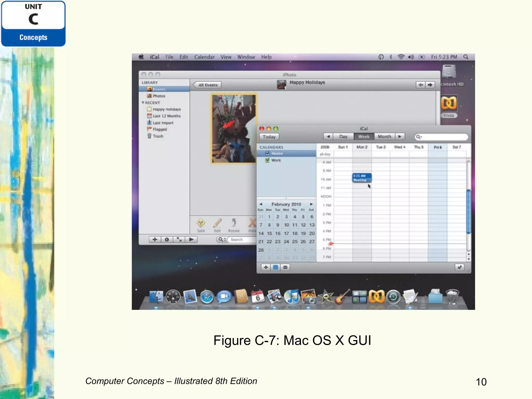Click the Today button in iCal
The height and width of the screenshot is (399, 532).
(269, 137)
